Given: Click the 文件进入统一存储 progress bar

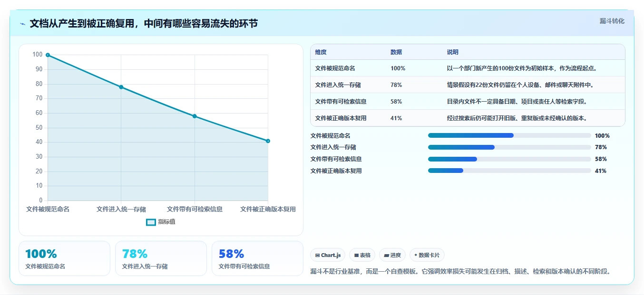Looking at the screenshot, I should [x=509, y=147].
